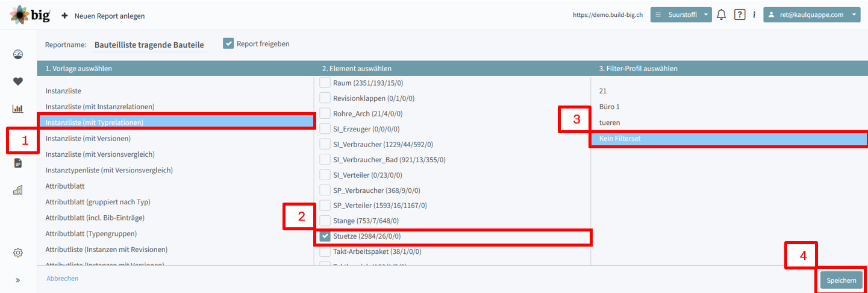Click the https://demo.build-big.ch URL
Viewport: 868px width, 293px height.
click(608, 15)
